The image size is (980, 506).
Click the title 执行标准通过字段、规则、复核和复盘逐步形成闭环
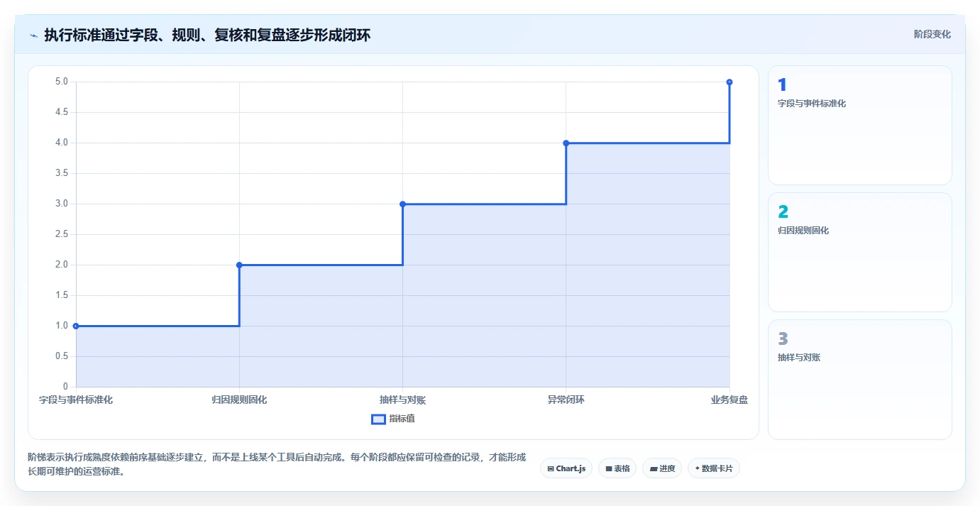[x=207, y=35]
